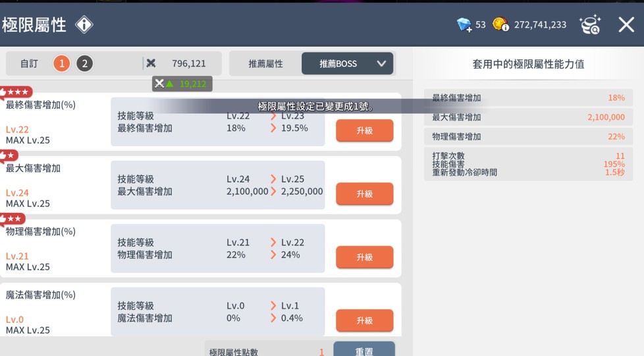Open the 推薦BOSS dropdown

pos(348,63)
